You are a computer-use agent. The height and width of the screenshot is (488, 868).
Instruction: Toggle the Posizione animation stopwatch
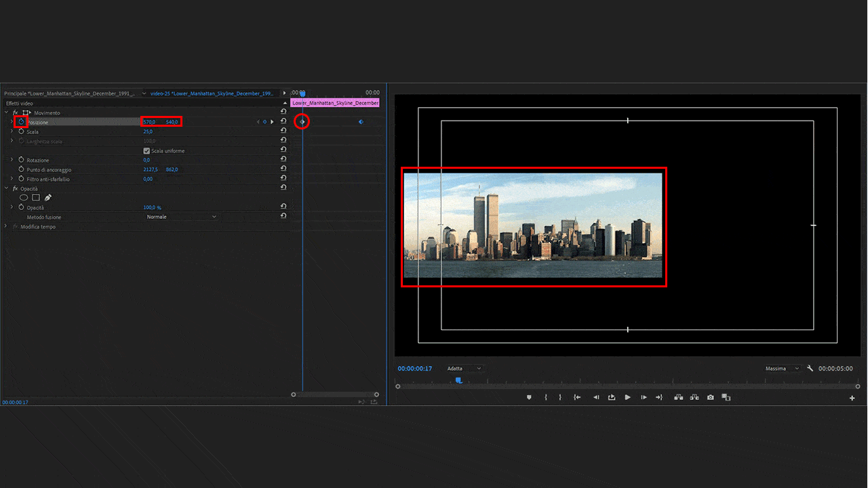point(21,122)
